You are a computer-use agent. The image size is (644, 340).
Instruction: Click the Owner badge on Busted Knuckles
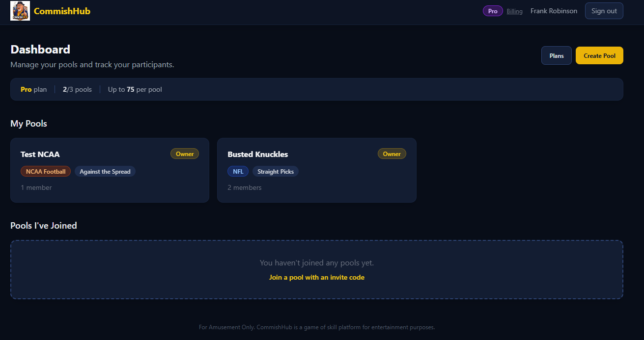click(x=392, y=154)
